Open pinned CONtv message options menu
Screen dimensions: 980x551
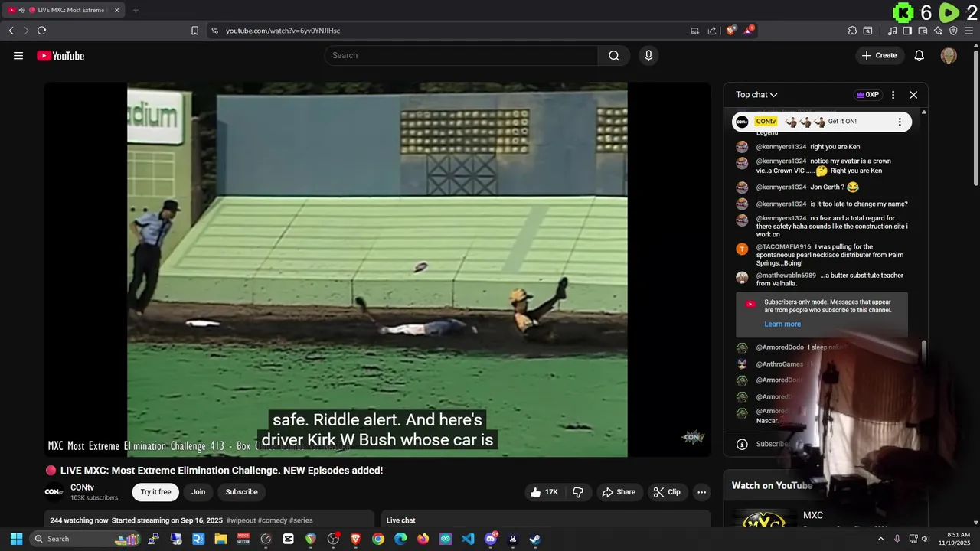point(900,122)
